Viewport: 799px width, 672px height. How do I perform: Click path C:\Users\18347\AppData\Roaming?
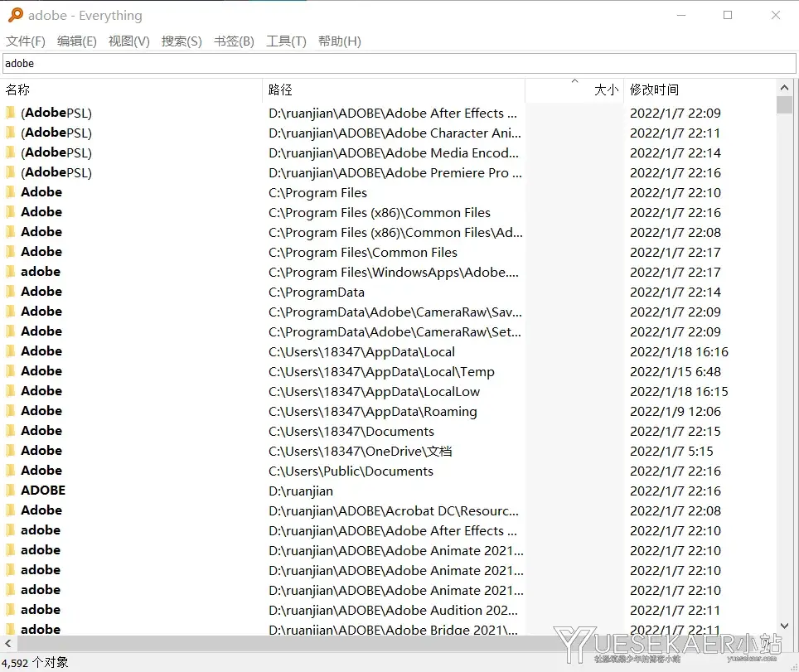372,412
